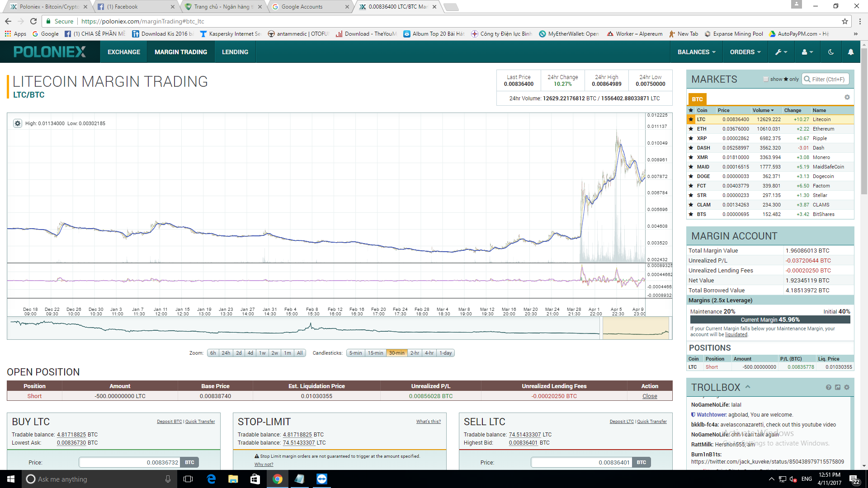Enable the show starred only checkbox

(766, 79)
